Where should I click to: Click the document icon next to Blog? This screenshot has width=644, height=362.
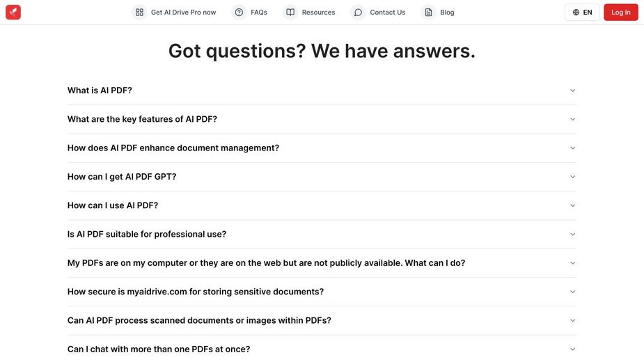tap(428, 12)
